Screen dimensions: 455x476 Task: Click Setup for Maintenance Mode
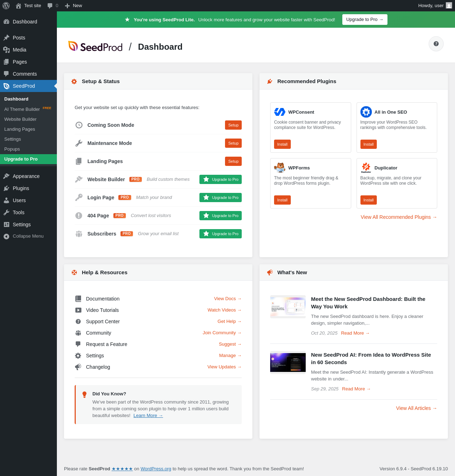(x=233, y=143)
